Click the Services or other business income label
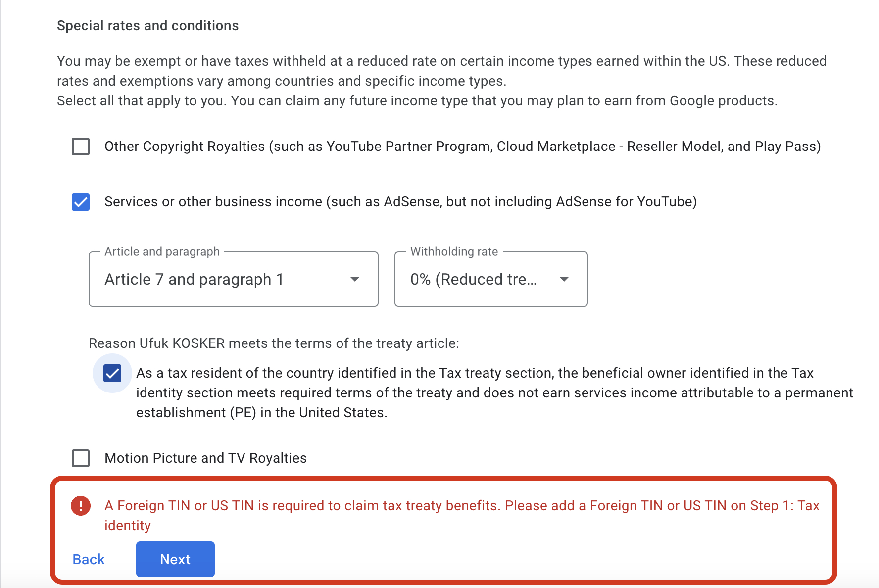The image size is (879, 588). coord(400,202)
